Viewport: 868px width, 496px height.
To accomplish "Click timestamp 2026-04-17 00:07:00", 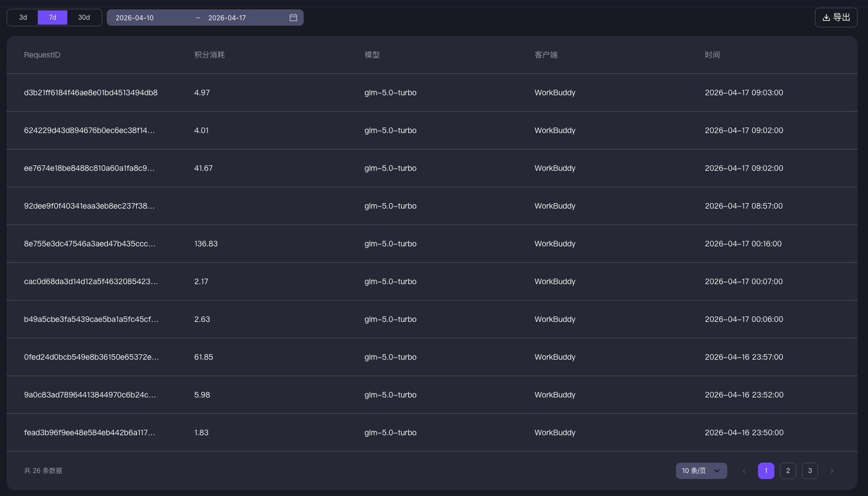I will 744,281.
